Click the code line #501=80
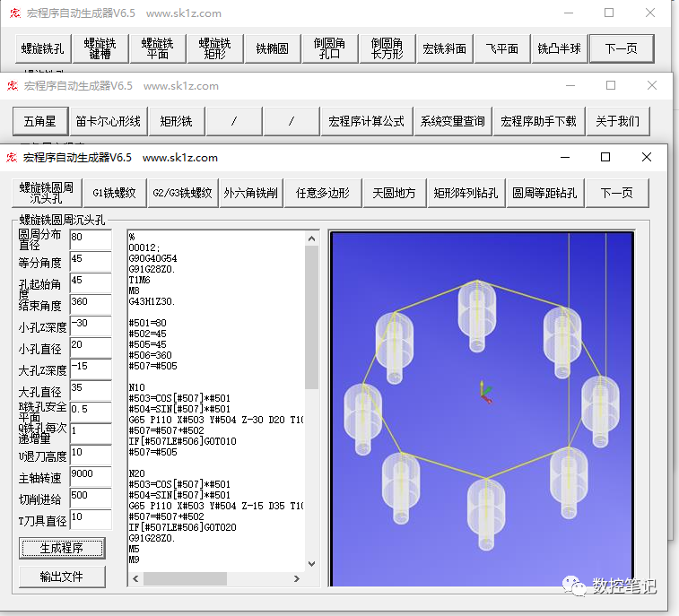The image size is (679, 616). click(x=148, y=323)
